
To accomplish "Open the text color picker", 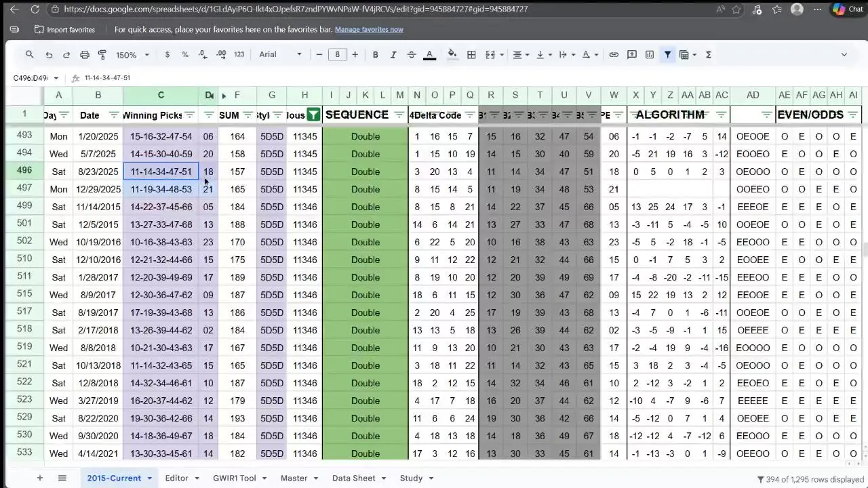I will tap(429, 55).
